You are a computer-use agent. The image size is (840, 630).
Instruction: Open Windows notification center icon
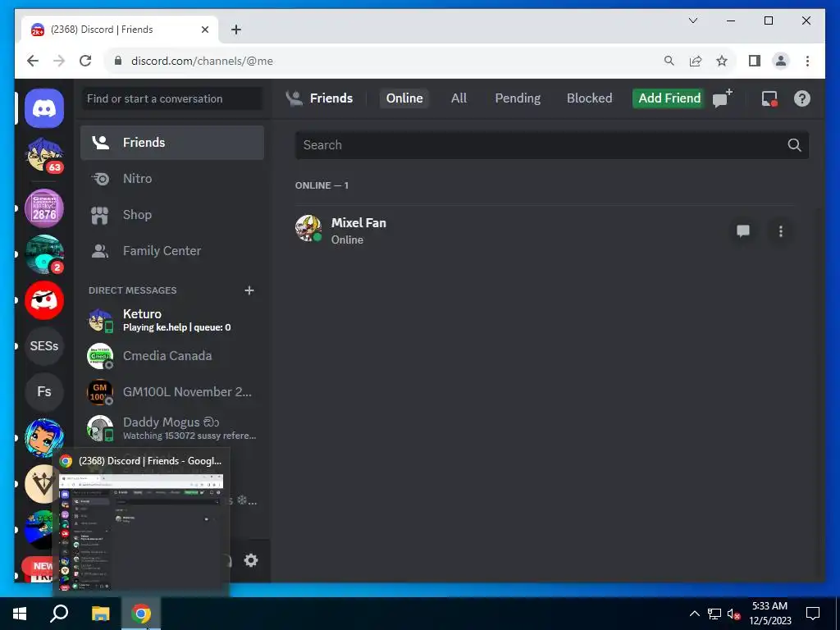(x=813, y=614)
